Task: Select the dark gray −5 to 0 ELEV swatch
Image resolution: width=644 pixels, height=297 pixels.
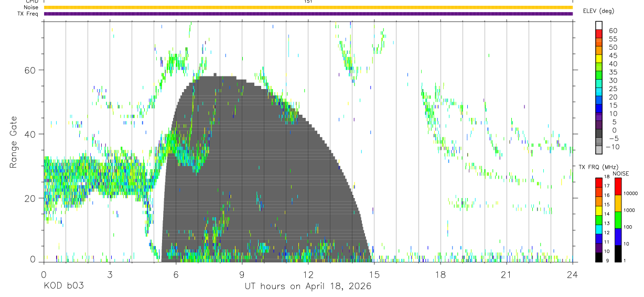Action: pyautogui.click(x=599, y=133)
